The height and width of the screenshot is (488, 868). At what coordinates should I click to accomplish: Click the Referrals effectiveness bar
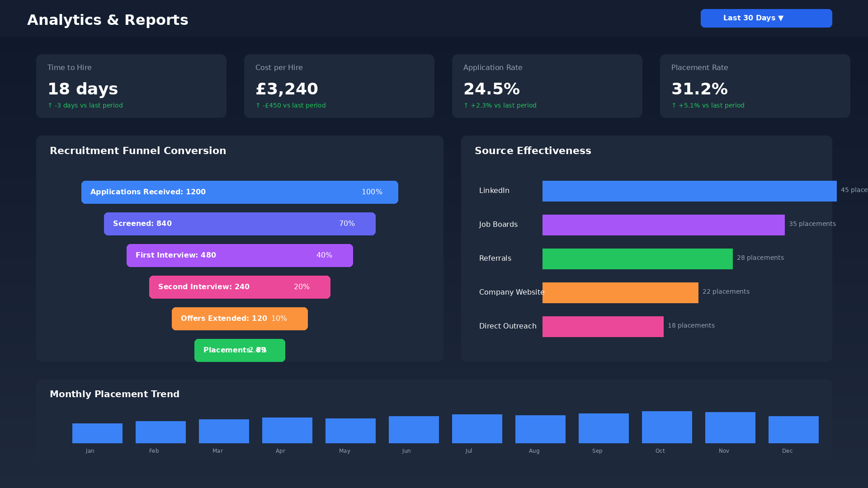(637, 258)
